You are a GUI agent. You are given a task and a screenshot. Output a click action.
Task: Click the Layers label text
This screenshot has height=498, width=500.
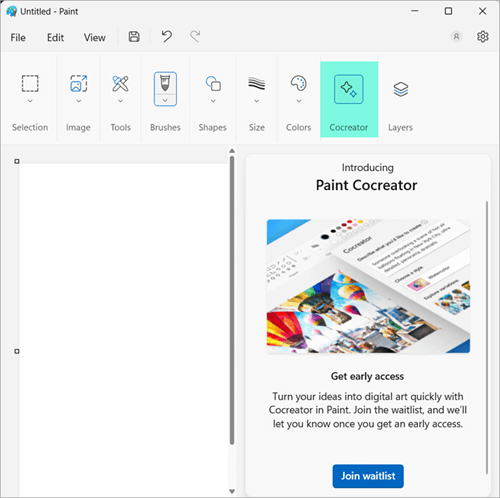pyautogui.click(x=400, y=127)
